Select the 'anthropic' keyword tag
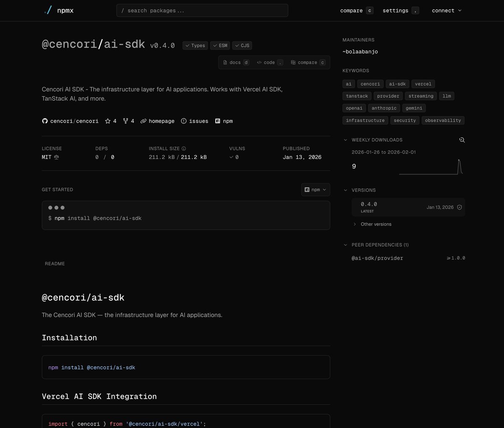Viewport: 504px width, 428px height. 384,108
